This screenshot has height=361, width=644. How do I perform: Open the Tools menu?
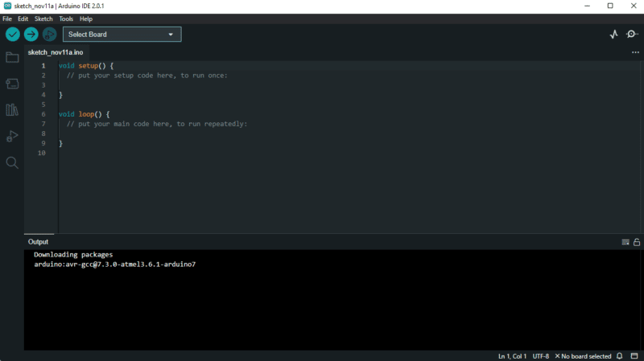coord(66,18)
